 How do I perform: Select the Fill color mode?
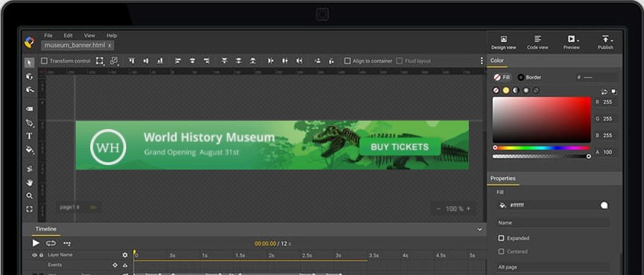click(x=502, y=77)
